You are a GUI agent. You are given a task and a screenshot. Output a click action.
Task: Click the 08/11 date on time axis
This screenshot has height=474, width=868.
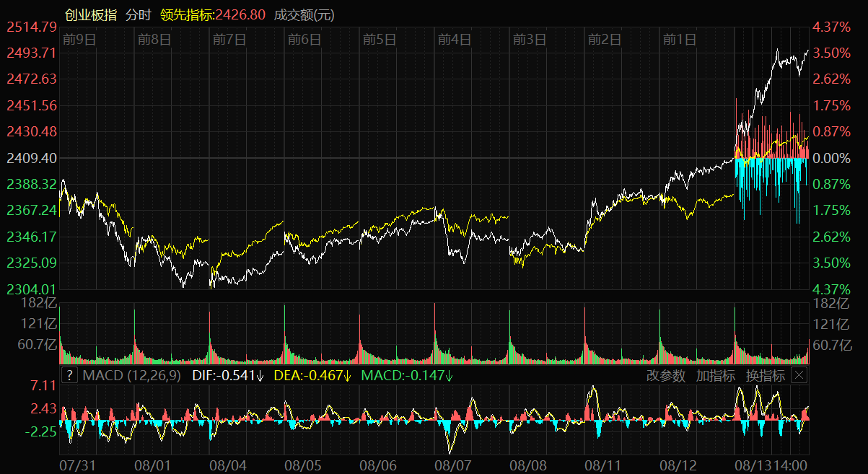click(x=604, y=465)
